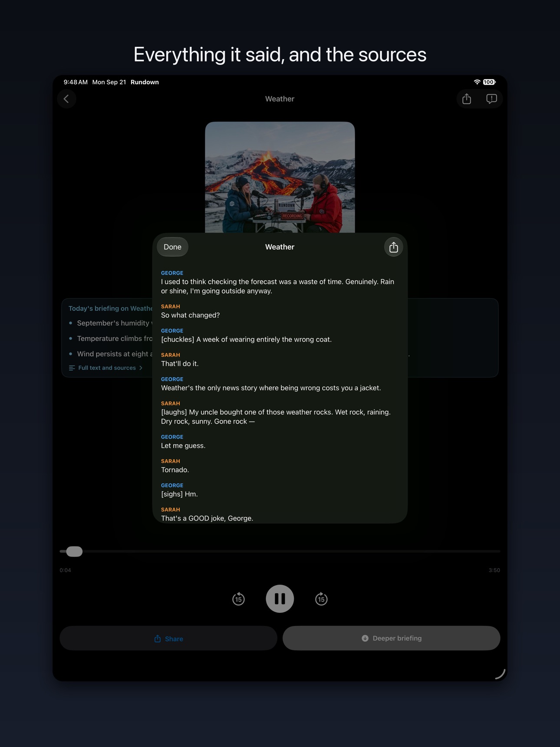Screen dimensions: 560x747
Task: Click the Weather title in the top navigation bar
Action: click(280, 99)
